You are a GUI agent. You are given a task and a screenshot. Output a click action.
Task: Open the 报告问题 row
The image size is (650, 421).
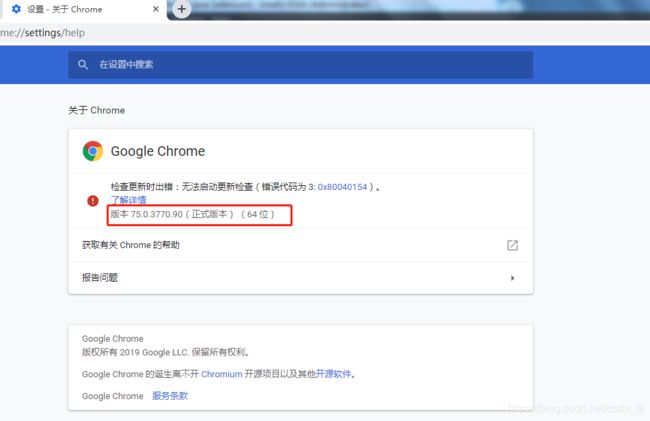point(301,278)
